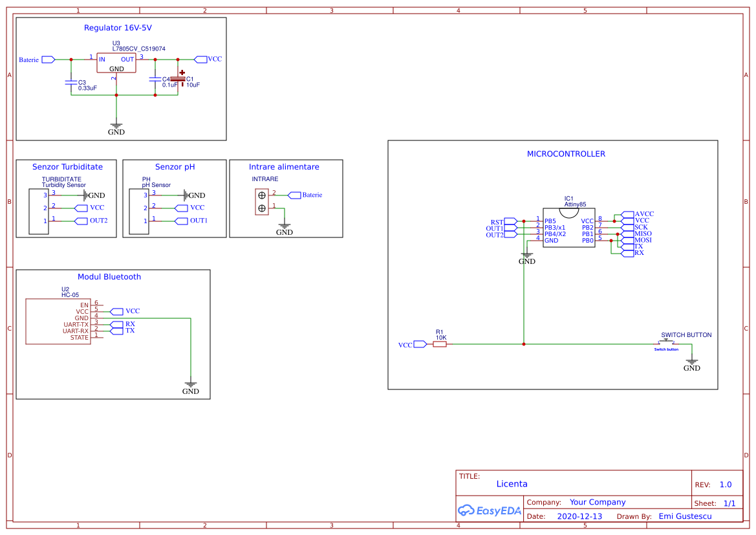Click the MICROCONTROLLER block heading
Screen dimensions: 756x535
click(566, 154)
